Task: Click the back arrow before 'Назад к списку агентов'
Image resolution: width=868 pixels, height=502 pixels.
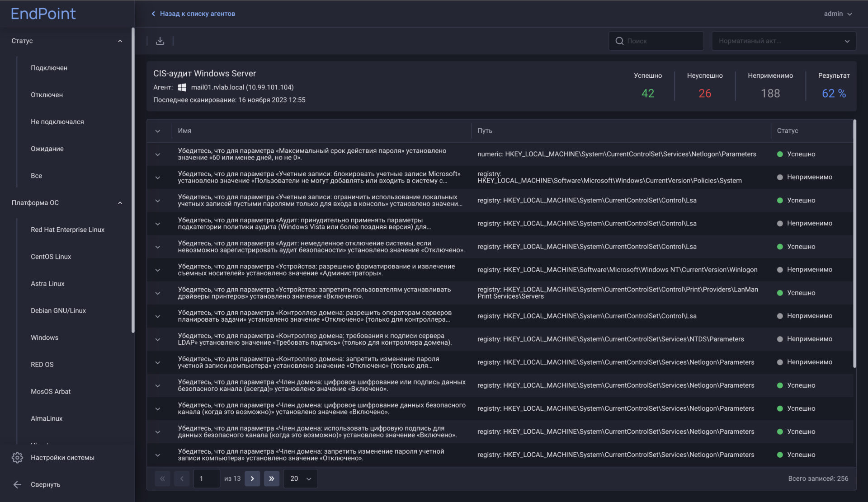Action: [x=153, y=14]
